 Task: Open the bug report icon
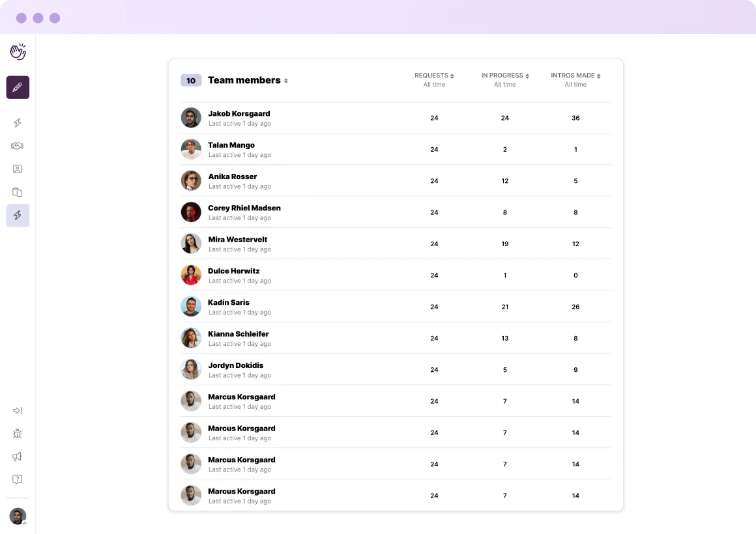(x=18, y=434)
